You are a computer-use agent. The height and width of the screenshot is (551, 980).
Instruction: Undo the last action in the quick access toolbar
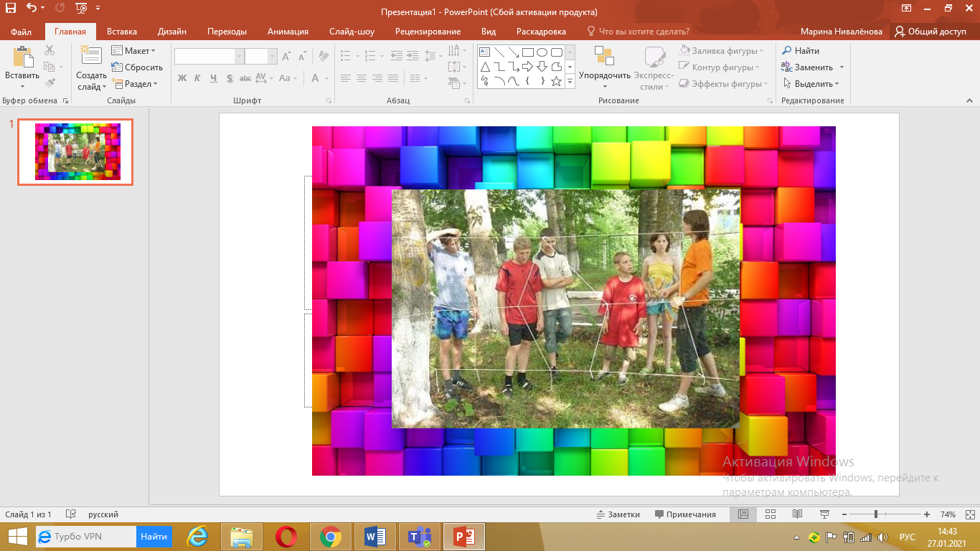tap(31, 9)
